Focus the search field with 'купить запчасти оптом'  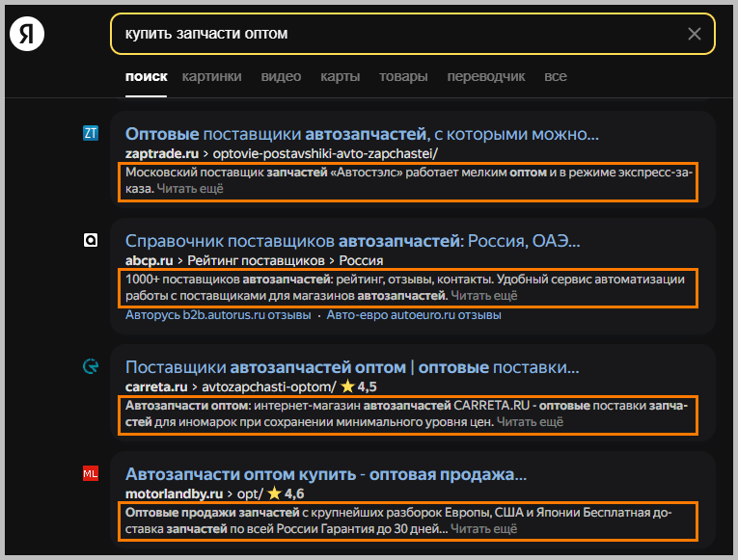412,34
